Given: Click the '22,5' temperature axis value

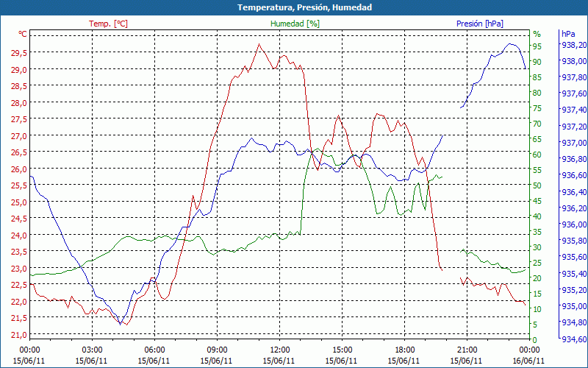Looking at the screenshot, I should (19, 284).
